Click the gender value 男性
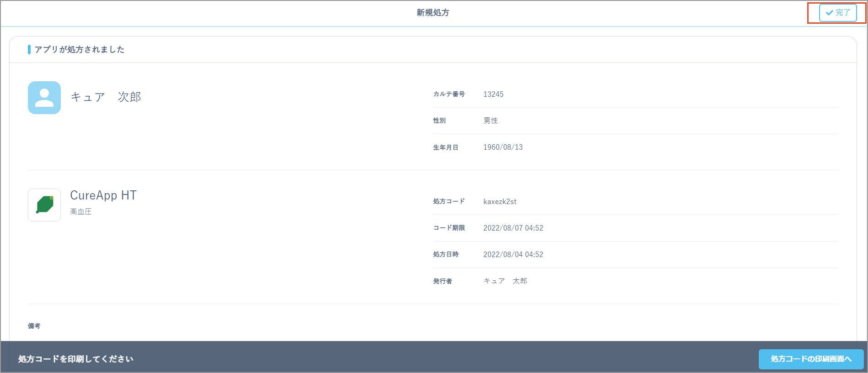Screen dimensions: 868x373 click(490, 121)
